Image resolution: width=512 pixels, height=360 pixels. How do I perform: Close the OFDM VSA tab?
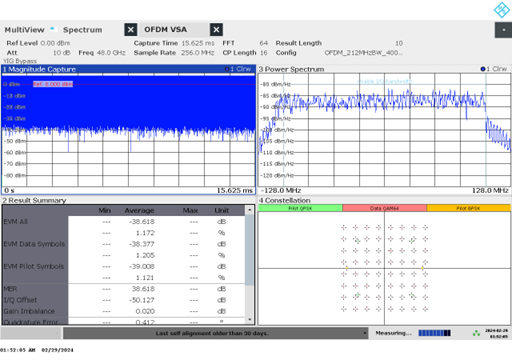[x=216, y=30]
